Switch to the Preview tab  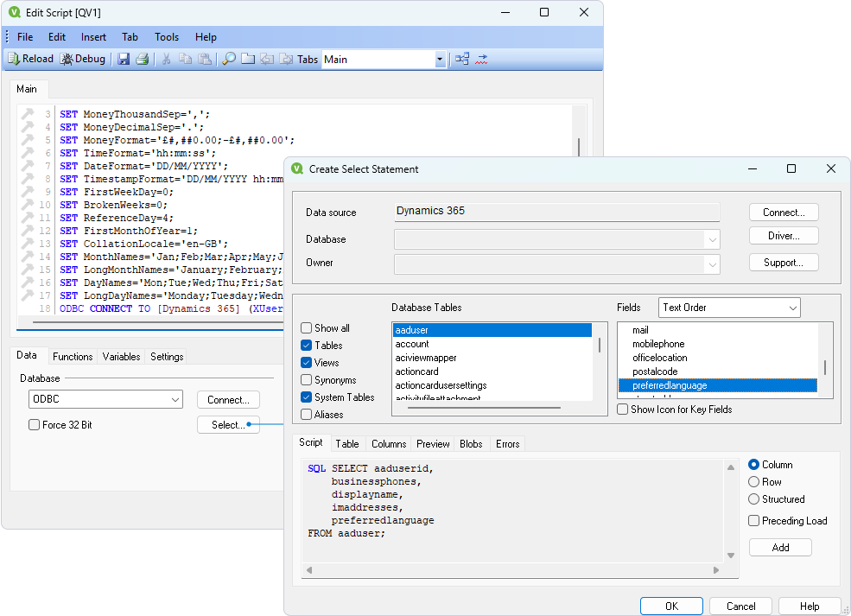[432, 443]
